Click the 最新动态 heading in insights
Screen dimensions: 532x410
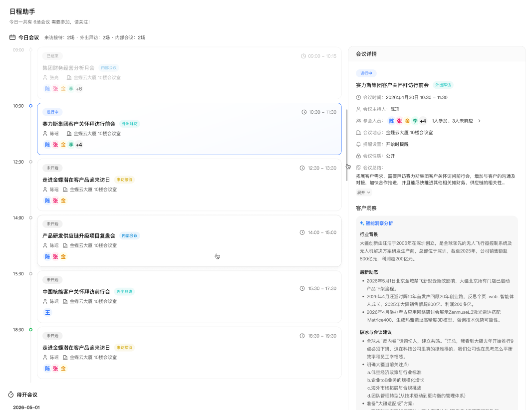click(369, 272)
